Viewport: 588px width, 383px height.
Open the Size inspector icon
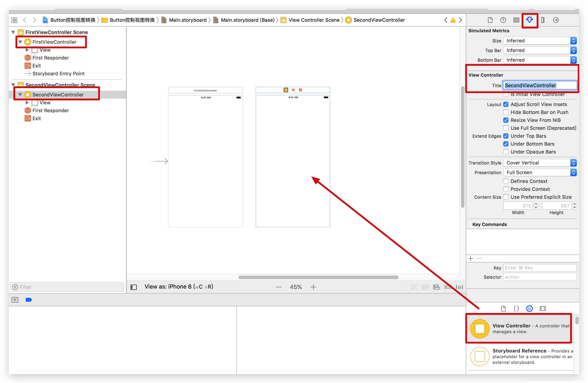pyautogui.click(x=543, y=20)
